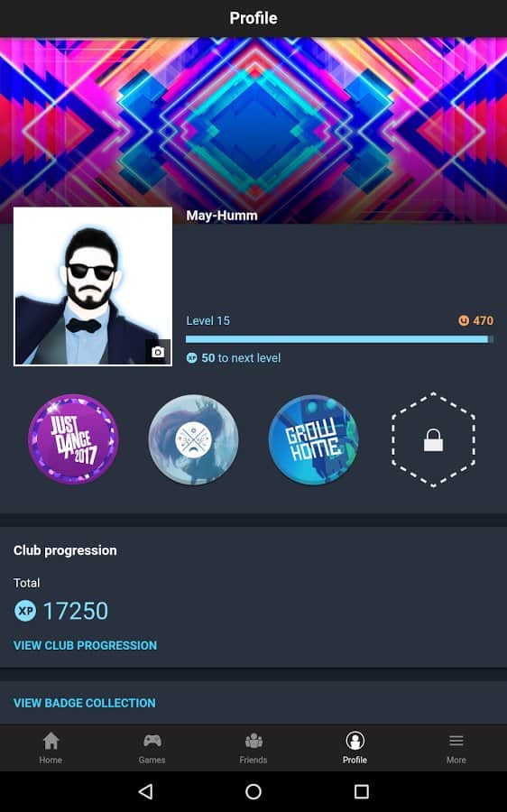
Task: Go to the Home tab
Action: pos(51,748)
